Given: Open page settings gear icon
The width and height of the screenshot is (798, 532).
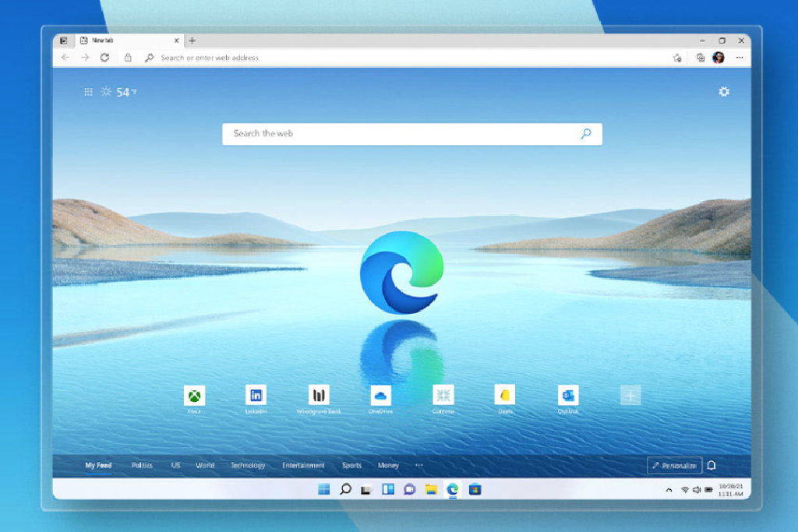Looking at the screenshot, I should pyautogui.click(x=724, y=92).
